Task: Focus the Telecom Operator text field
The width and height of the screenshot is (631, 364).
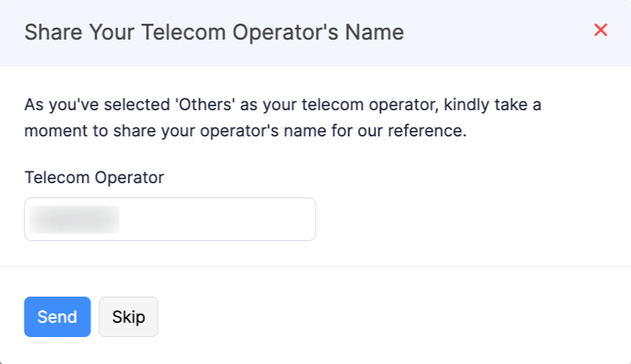Action: point(170,219)
